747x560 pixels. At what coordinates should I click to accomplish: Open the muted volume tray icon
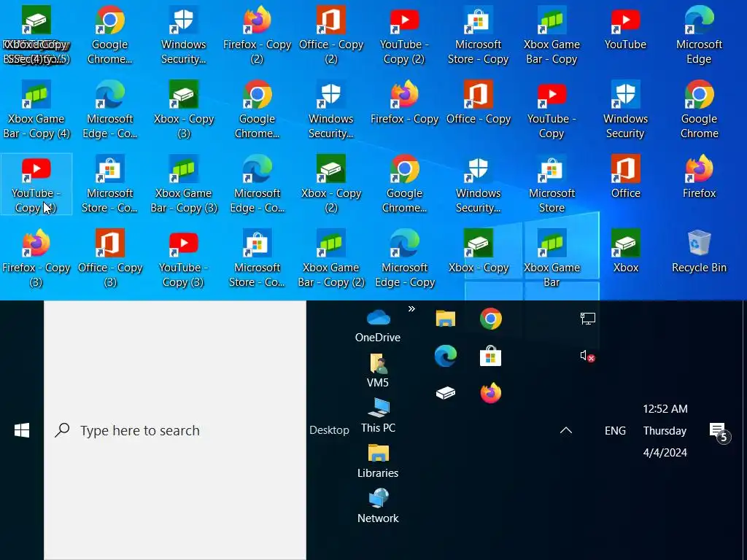[587, 356]
